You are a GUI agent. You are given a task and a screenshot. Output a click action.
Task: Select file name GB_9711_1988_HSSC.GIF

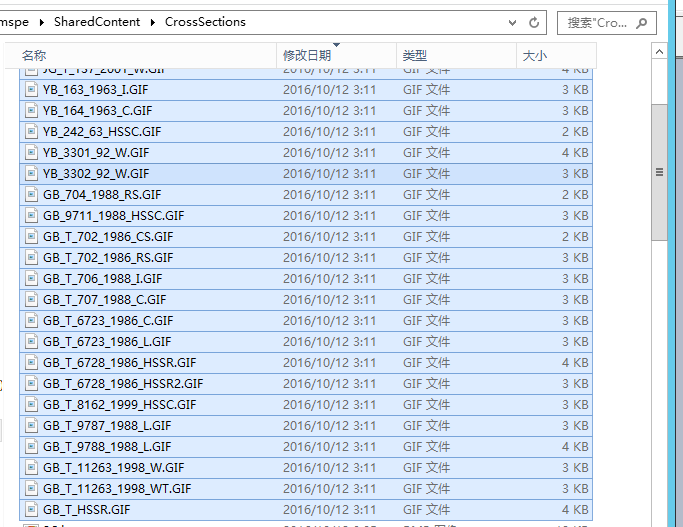tap(114, 216)
